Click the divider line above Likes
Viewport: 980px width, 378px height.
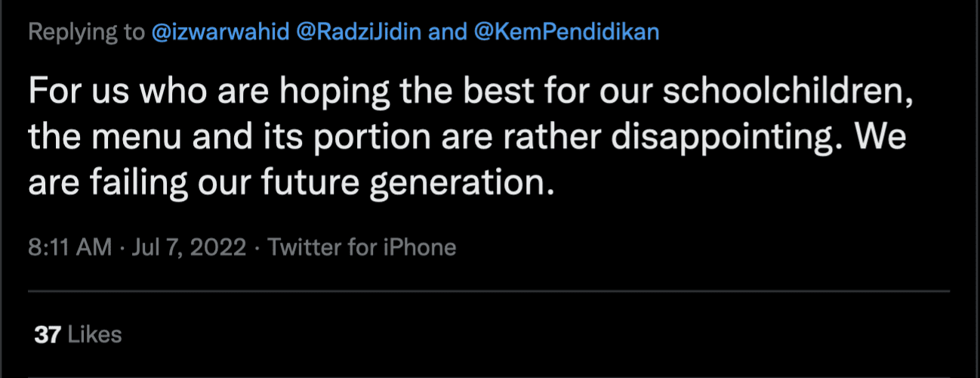[488, 291]
